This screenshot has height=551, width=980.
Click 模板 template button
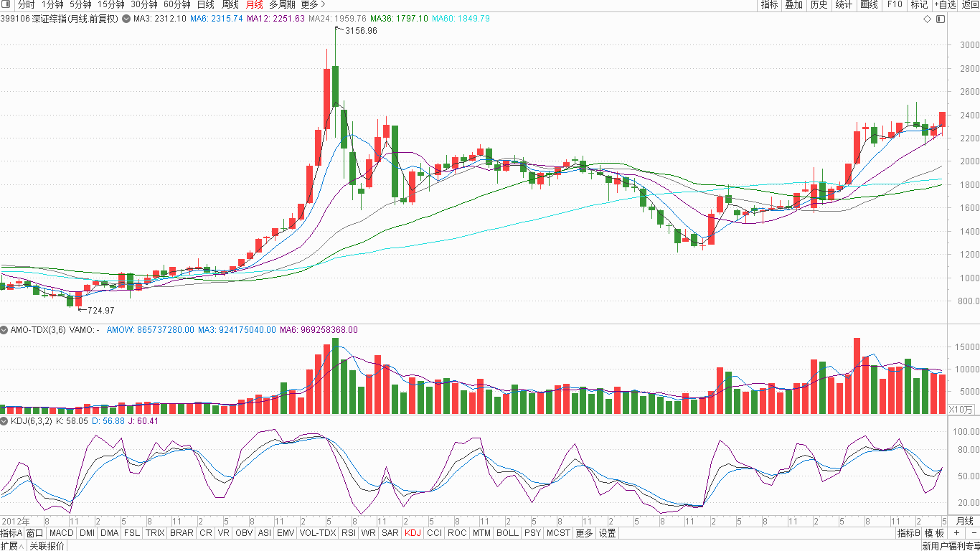click(934, 533)
